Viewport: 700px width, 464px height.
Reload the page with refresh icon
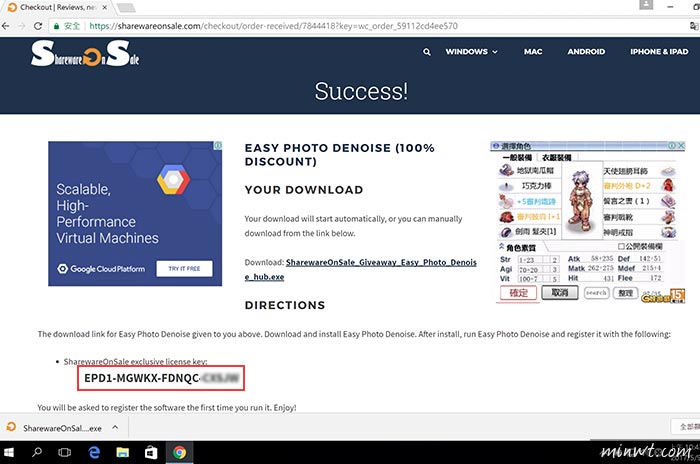click(38, 26)
